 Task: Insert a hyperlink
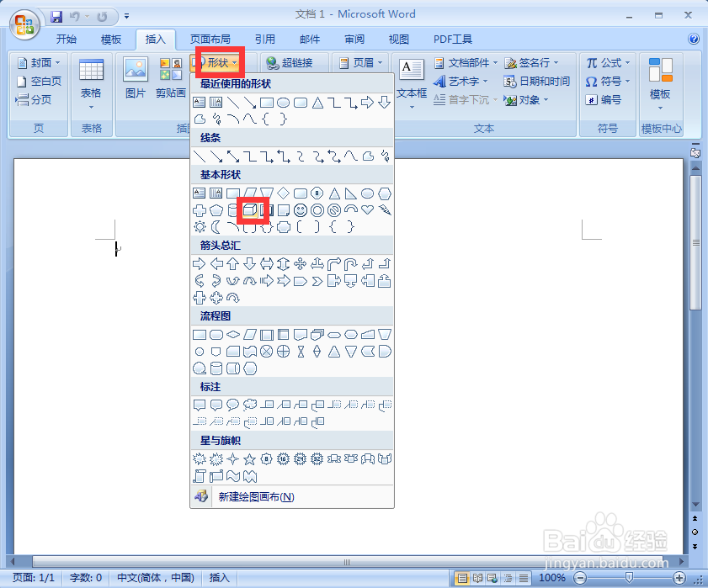click(x=290, y=63)
